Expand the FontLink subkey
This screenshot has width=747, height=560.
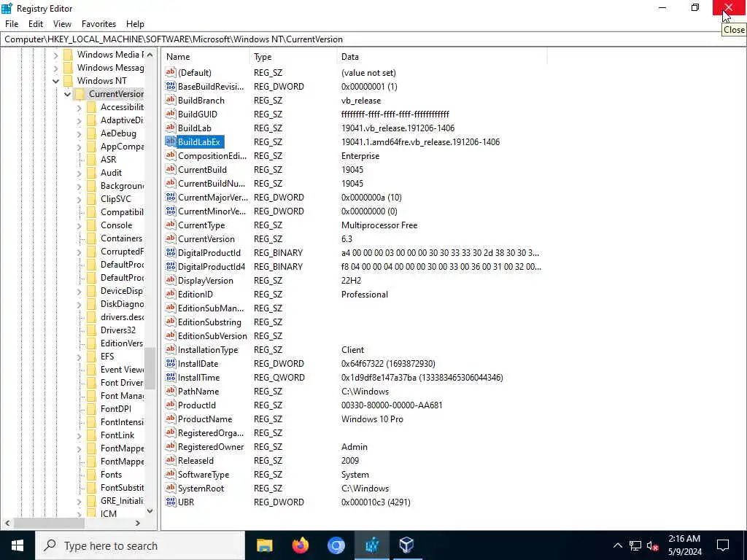[x=79, y=436]
